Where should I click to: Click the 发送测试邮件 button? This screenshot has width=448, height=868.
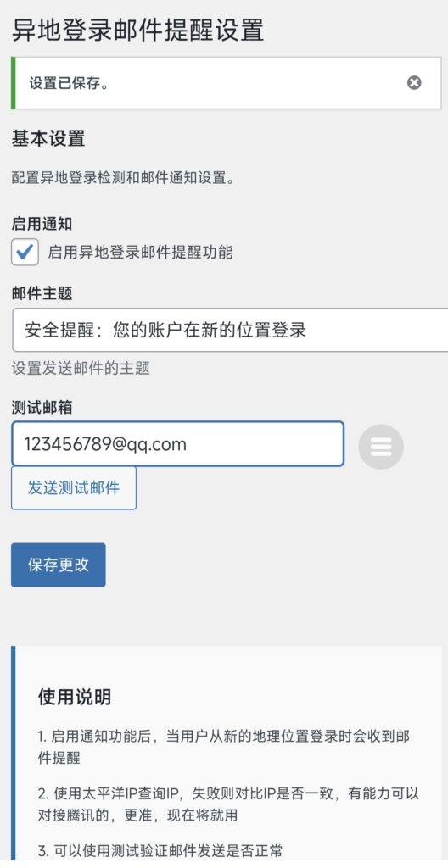[74, 487]
